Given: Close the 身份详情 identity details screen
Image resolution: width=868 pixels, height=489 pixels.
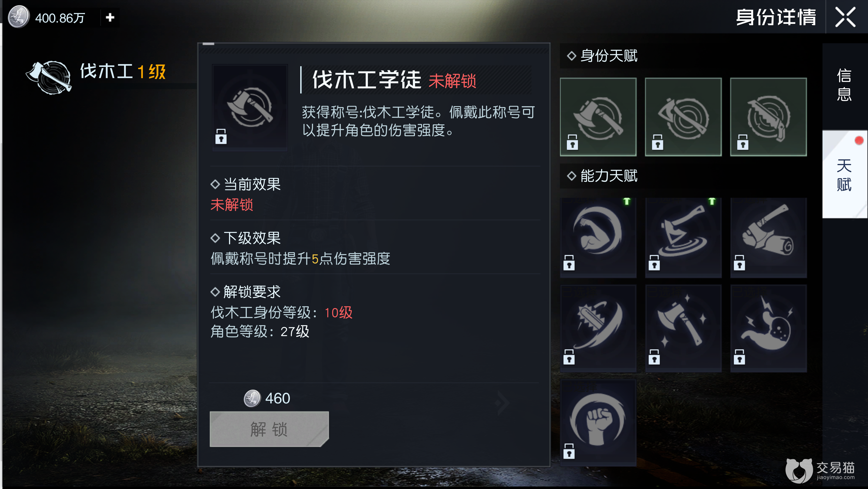Looking at the screenshot, I should tap(845, 17).
